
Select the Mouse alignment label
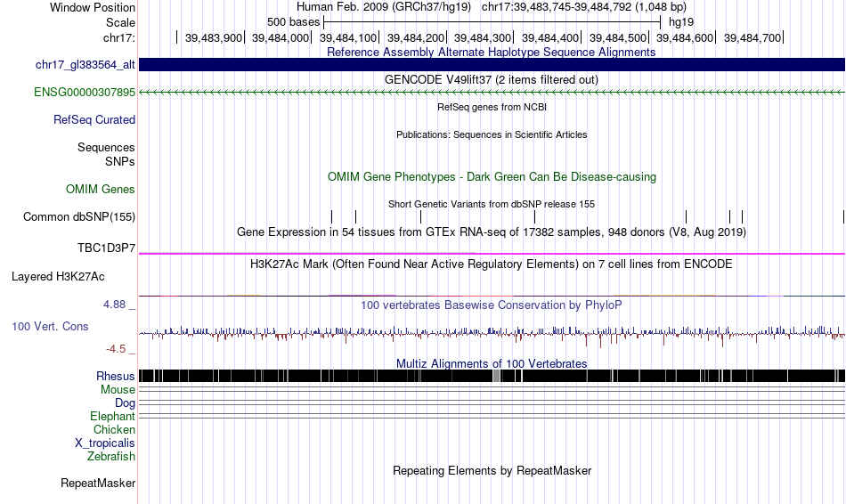click(x=118, y=390)
